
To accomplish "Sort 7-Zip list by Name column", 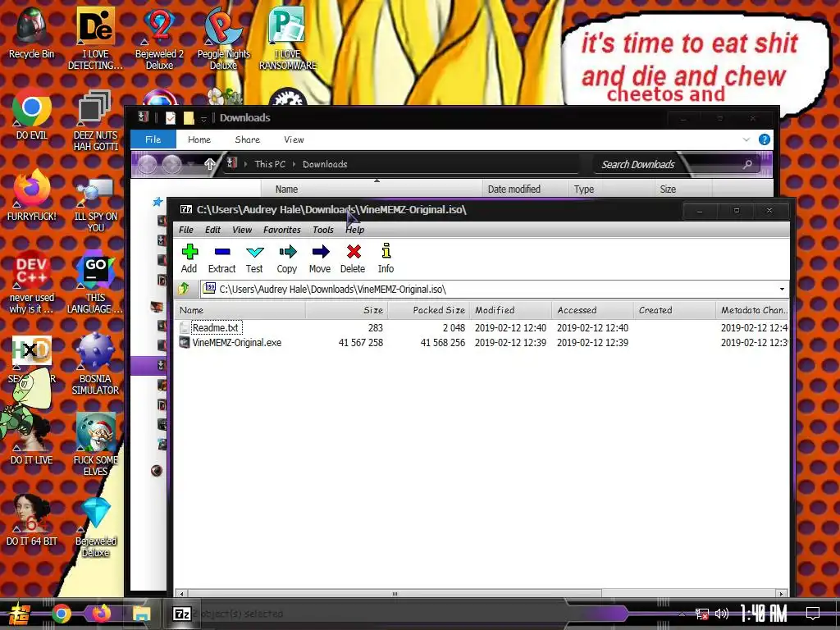I will (240, 310).
